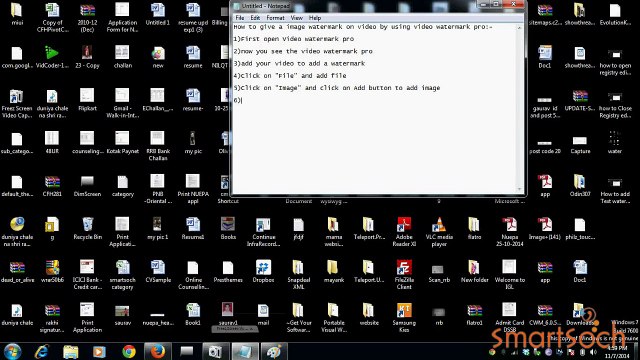The image size is (640, 360).
Task: Select the category desktop icon
Action: coord(122,186)
